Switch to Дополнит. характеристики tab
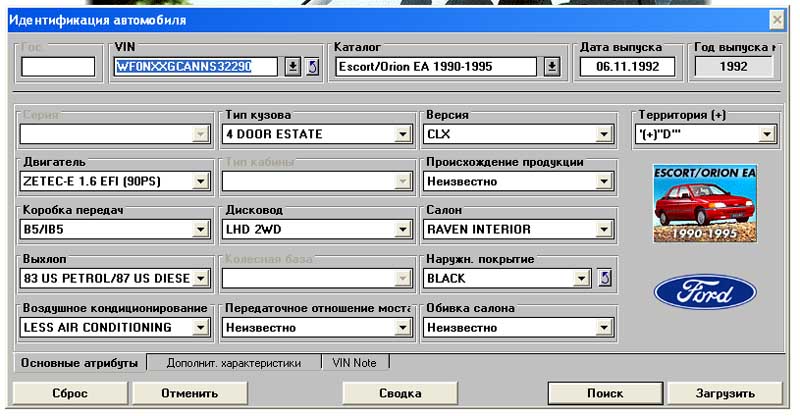Image resolution: width=800 pixels, height=416 pixels. coord(234,363)
